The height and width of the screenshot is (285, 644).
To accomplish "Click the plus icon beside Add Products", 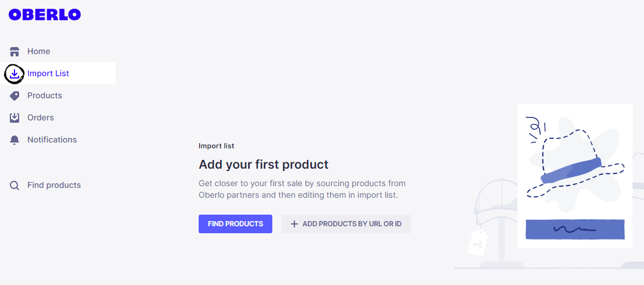I will 294,224.
